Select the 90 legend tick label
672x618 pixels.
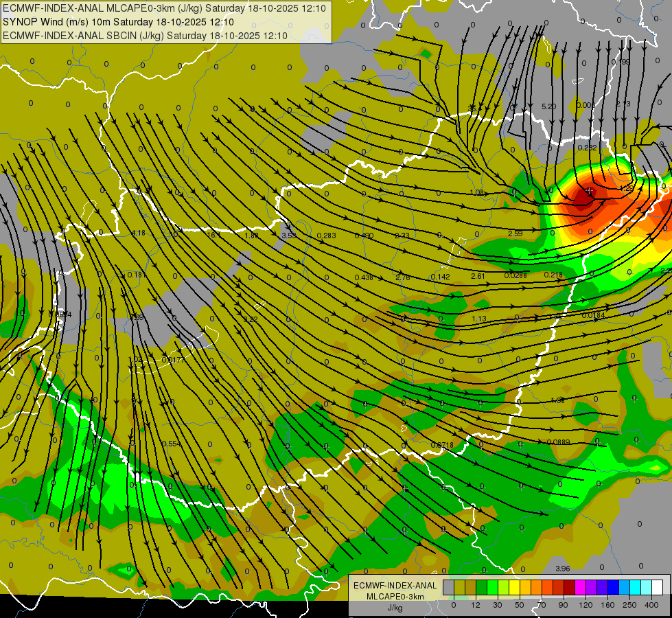(563, 605)
